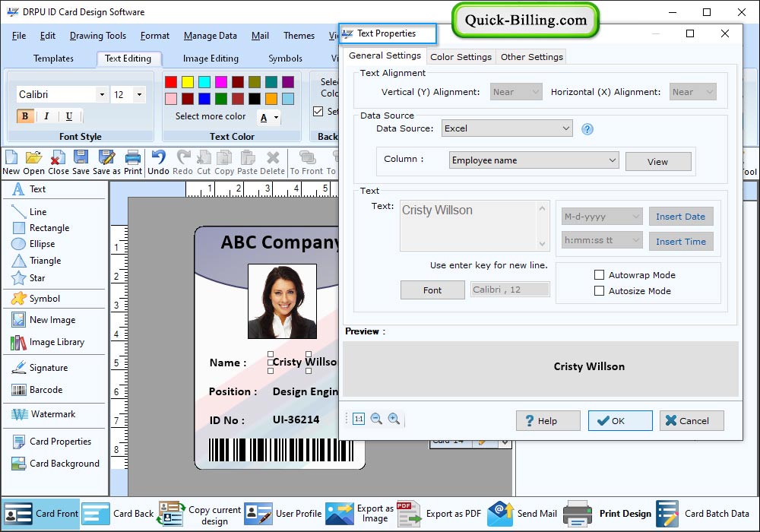This screenshot has height=532, width=760.
Task: Click the View column button
Action: [658, 162]
